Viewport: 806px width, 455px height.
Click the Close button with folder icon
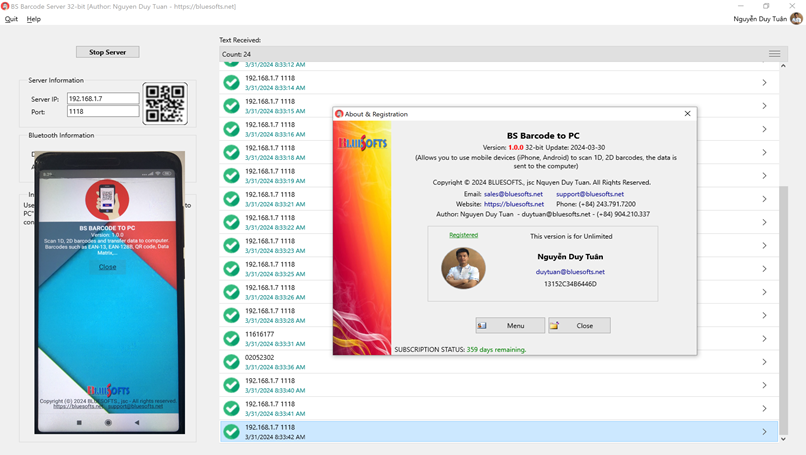pos(579,325)
